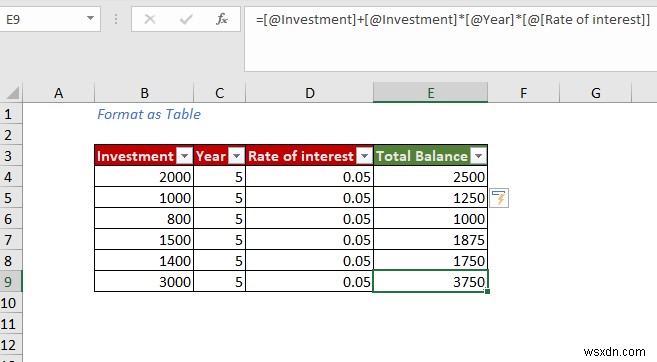This screenshot has height=362, width=657.
Task: Open the Year column filter dropdown
Action: point(236,156)
